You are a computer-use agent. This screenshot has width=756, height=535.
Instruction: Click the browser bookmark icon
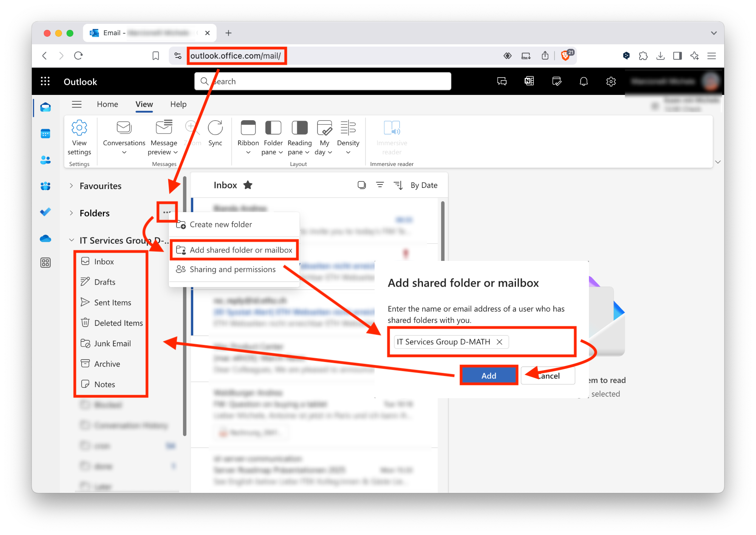pyautogui.click(x=156, y=56)
